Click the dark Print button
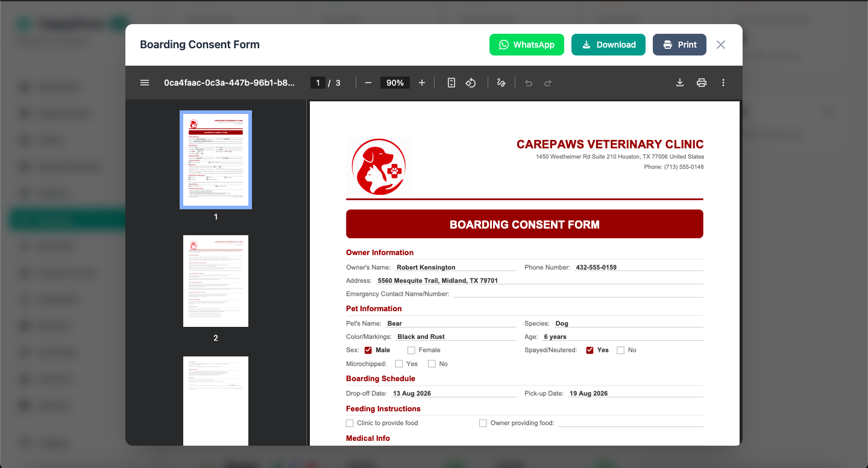 point(679,45)
